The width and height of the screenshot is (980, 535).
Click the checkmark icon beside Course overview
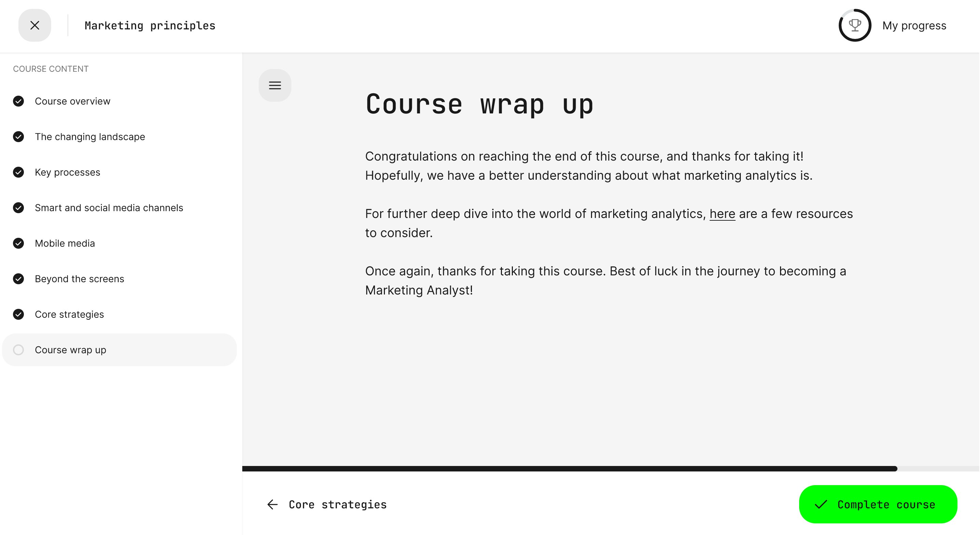[18, 101]
